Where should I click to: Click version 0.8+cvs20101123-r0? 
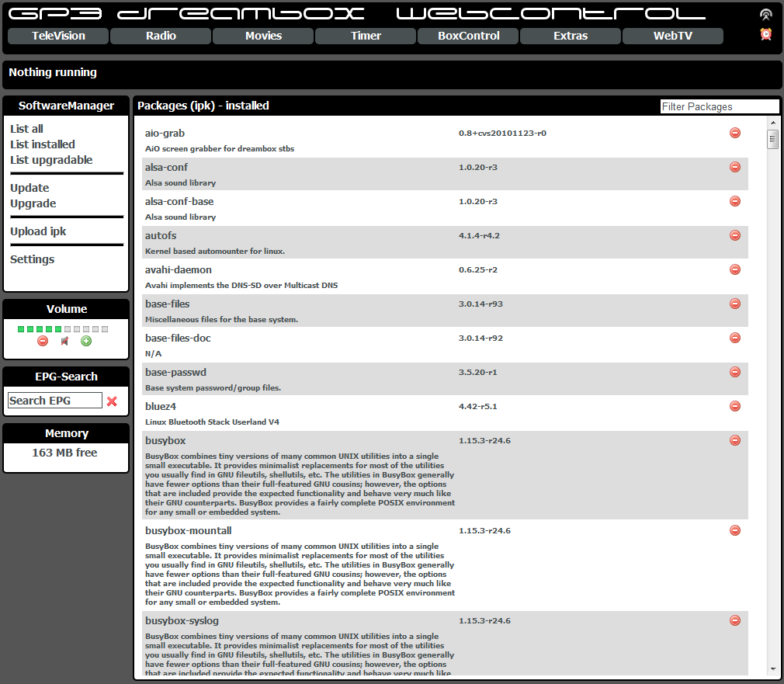(502, 134)
